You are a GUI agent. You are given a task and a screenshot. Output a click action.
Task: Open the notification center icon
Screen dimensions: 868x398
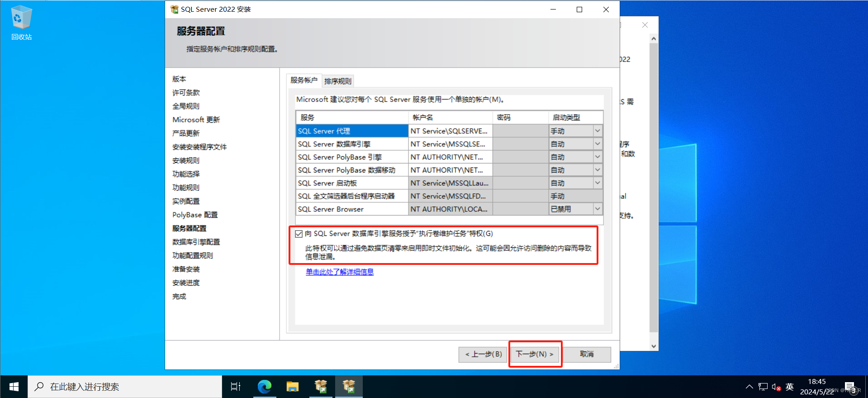coord(849,387)
